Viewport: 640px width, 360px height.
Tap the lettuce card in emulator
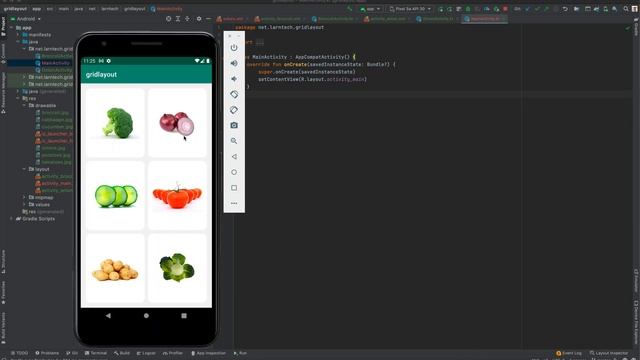pos(177,268)
